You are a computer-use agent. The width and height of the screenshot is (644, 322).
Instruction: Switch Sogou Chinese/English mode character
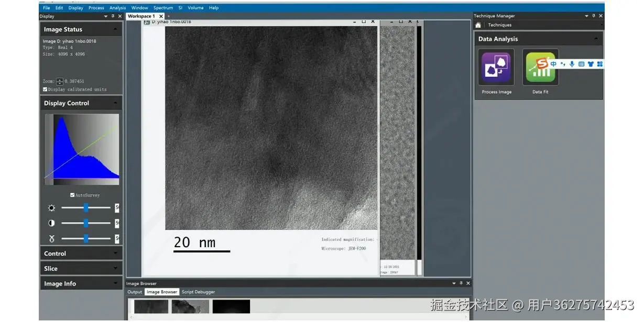coord(553,64)
